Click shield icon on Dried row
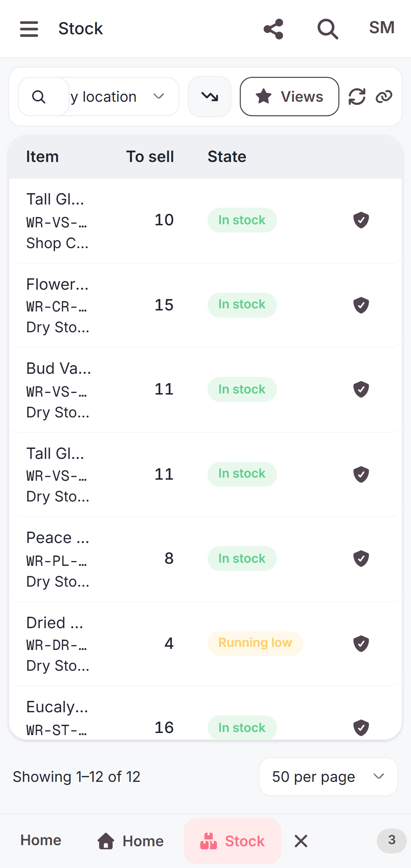The width and height of the screenshot is (411, 868). click(x=361, y=643)
